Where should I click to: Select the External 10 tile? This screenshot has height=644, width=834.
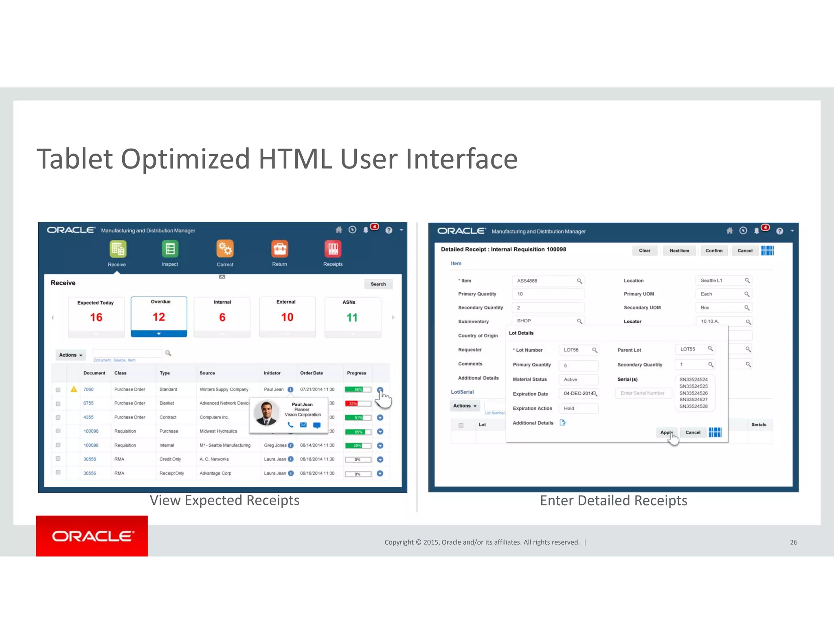[287, 317]
